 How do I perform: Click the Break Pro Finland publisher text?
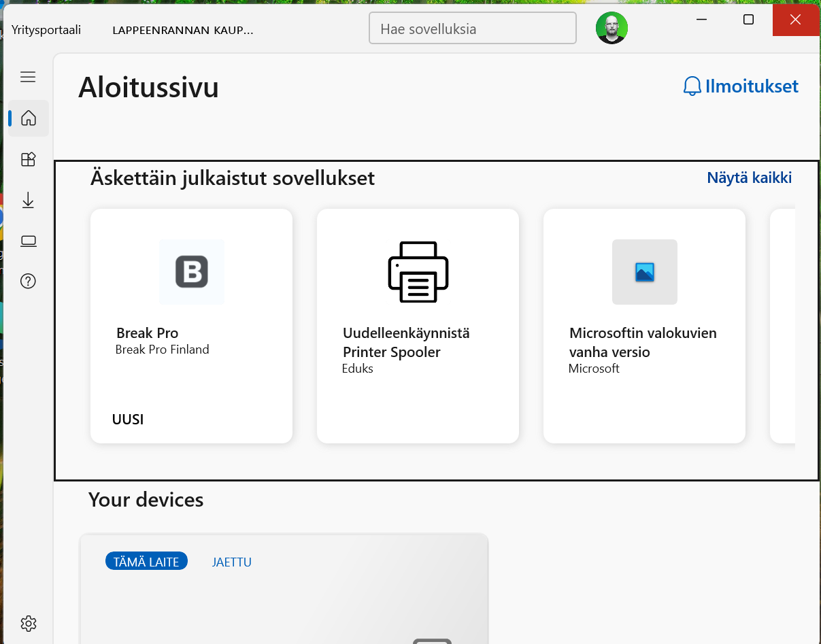163,350
